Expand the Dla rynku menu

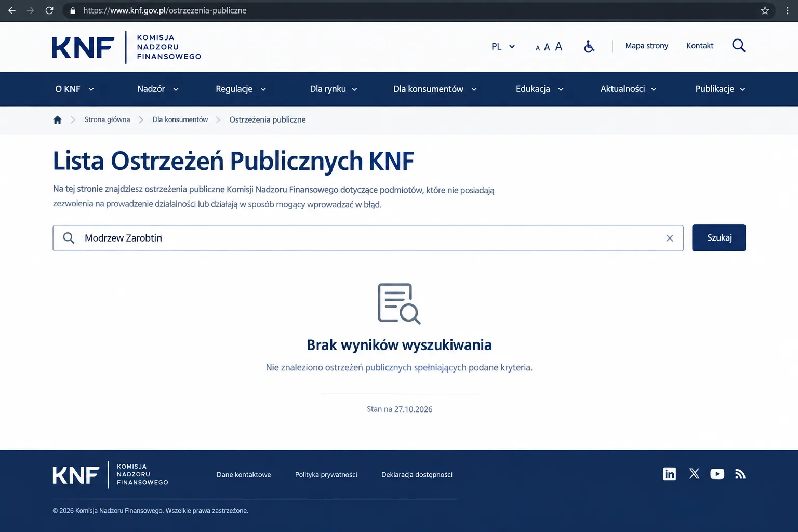(x=334, y=89)
